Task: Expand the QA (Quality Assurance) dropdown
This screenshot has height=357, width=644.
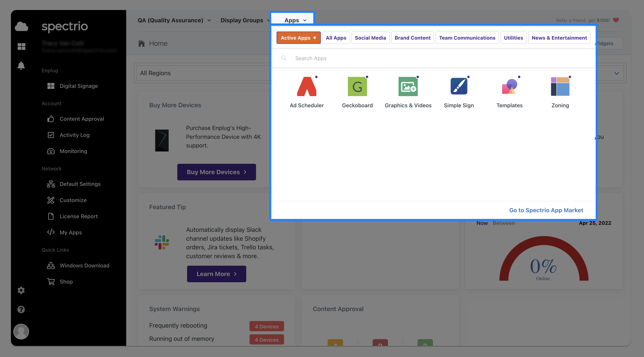Action: (174, 20)
